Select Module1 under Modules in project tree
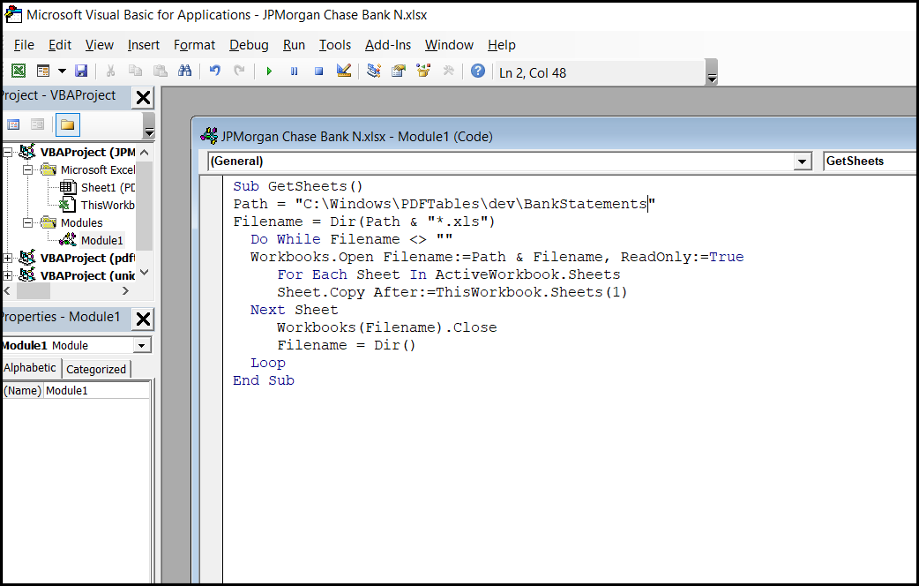The image size is (919, 586). pyautogui.click(x=101, y=237)
